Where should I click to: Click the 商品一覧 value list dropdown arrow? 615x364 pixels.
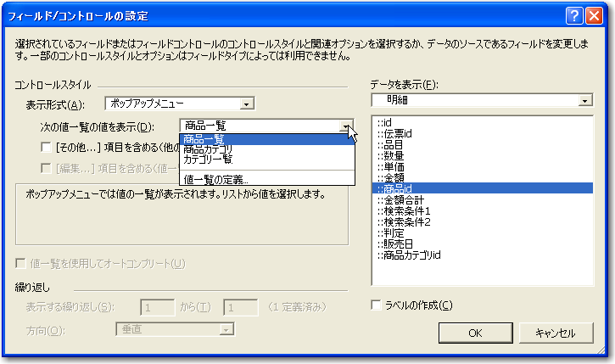pyautogui.click(x=347, y=126)
